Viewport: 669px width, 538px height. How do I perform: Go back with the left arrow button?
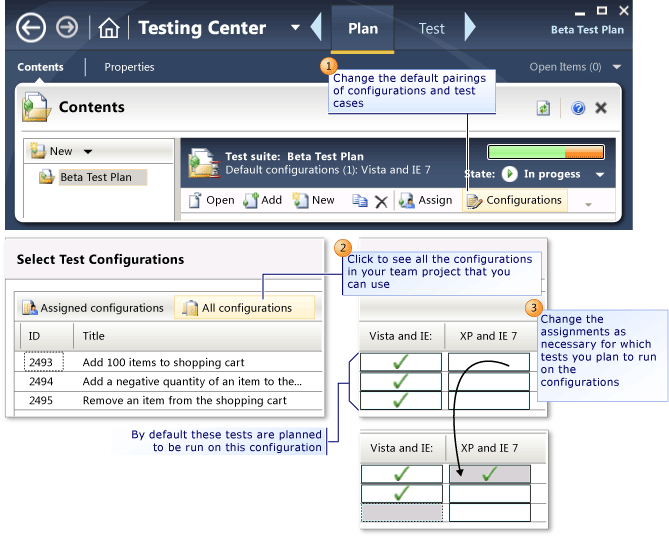coord(31,28)
